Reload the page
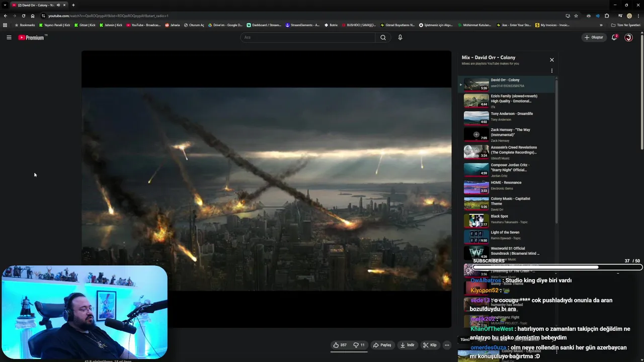This screenshot has height=362, width=644. tap(23, 16)
